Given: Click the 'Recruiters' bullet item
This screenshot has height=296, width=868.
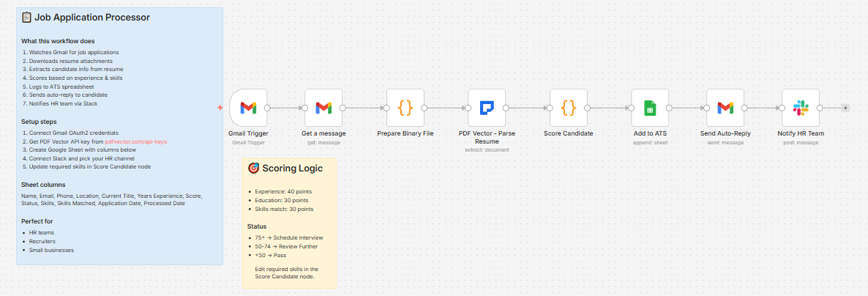Looking at the screenshot, I should coord(42,241).
